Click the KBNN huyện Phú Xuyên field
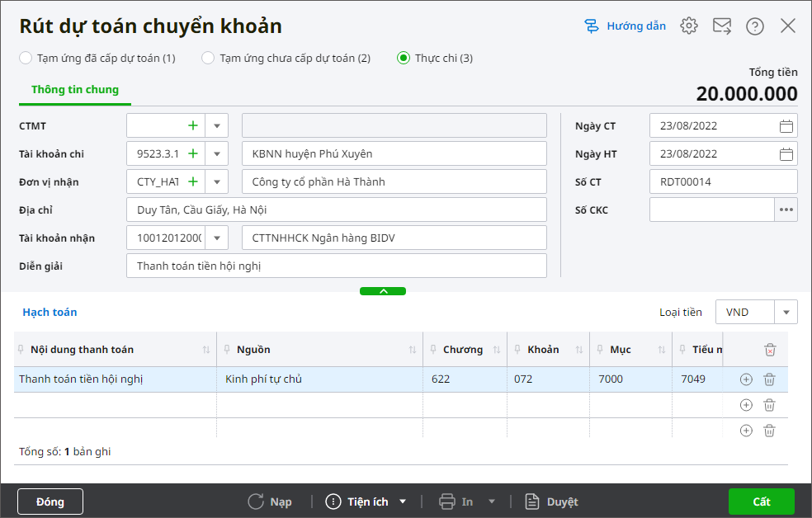Viewport: 812px width, 518px height. [x=394, y=153]
